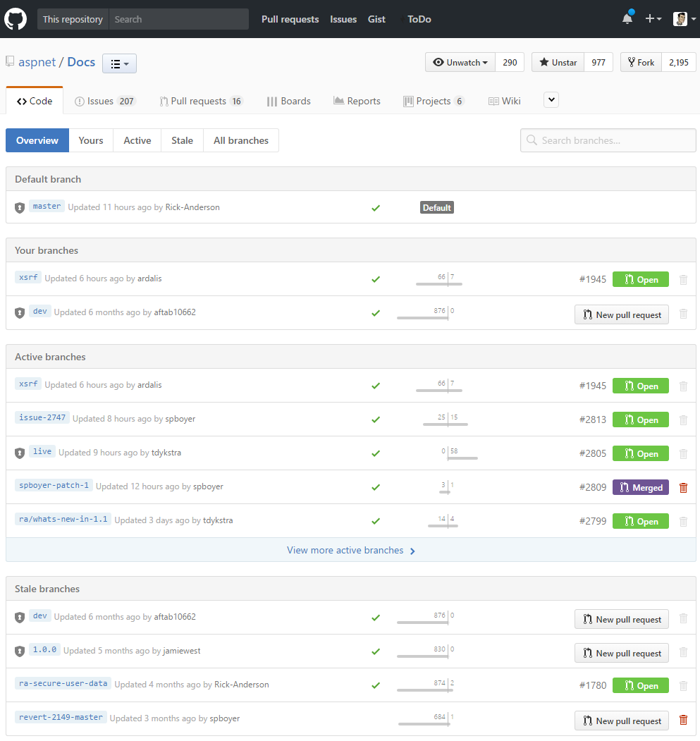Viewport: 700px width, 741px height.
Task: Open pull request #1780 Open badge
Action: 641,685
